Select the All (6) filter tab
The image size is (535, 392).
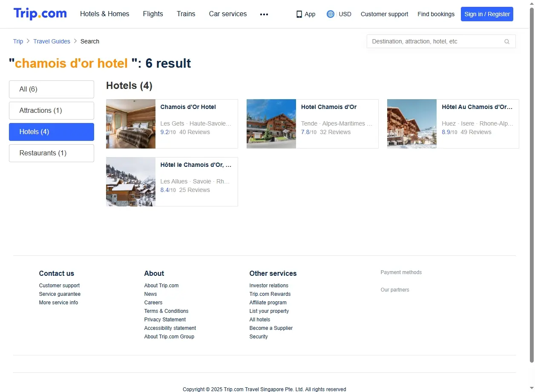(52, 89)
